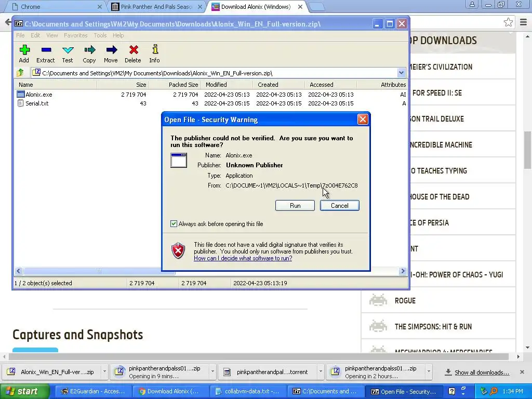This screenshot has width=532, height=399.
Task: Open Alonix_Win_EN_Full-ver zip download options arrow
Action: coord(104,371)
